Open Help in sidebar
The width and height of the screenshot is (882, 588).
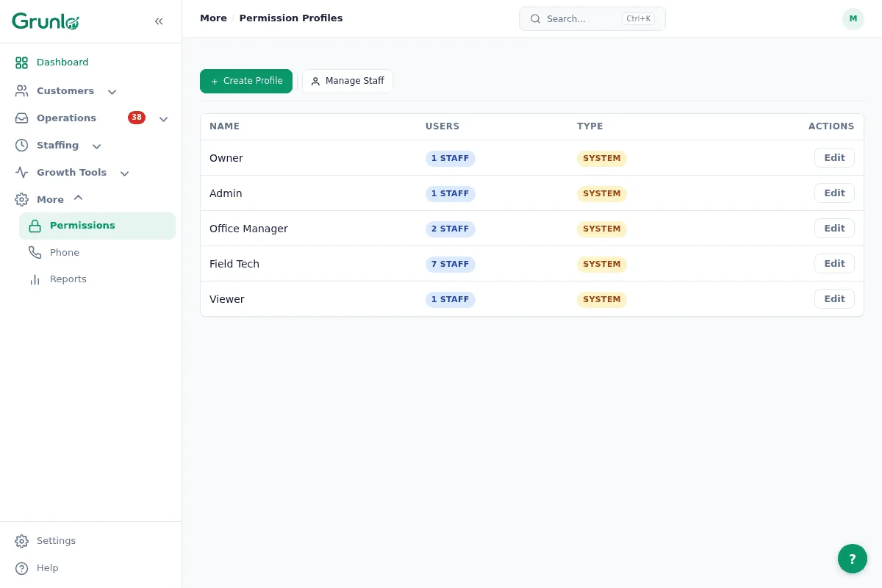click(91, 568)
